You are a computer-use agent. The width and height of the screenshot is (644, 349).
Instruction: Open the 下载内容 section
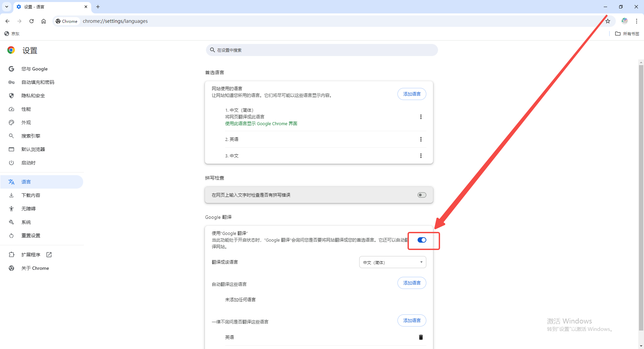click(42, 195)
